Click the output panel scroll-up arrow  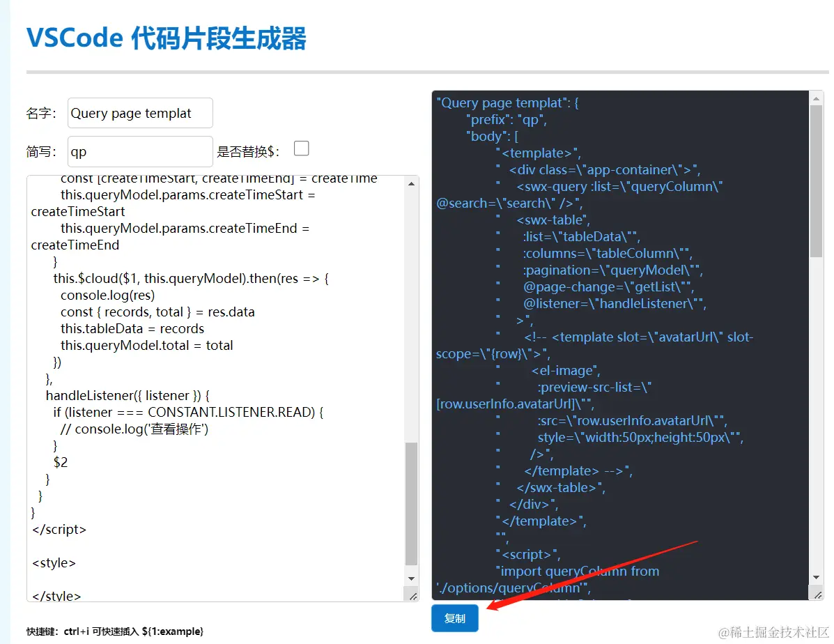816,98
